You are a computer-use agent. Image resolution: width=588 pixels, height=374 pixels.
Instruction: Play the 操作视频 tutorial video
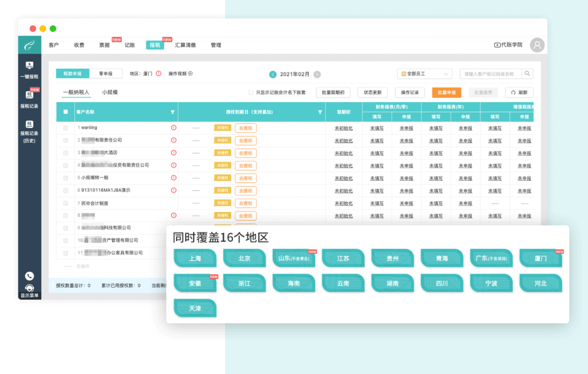click(x=181, y=74)
